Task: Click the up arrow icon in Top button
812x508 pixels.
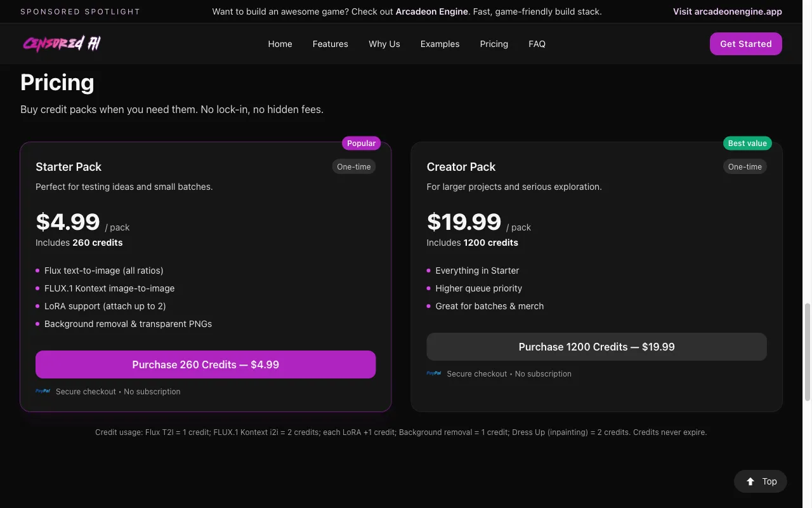Action: point(750,481)
